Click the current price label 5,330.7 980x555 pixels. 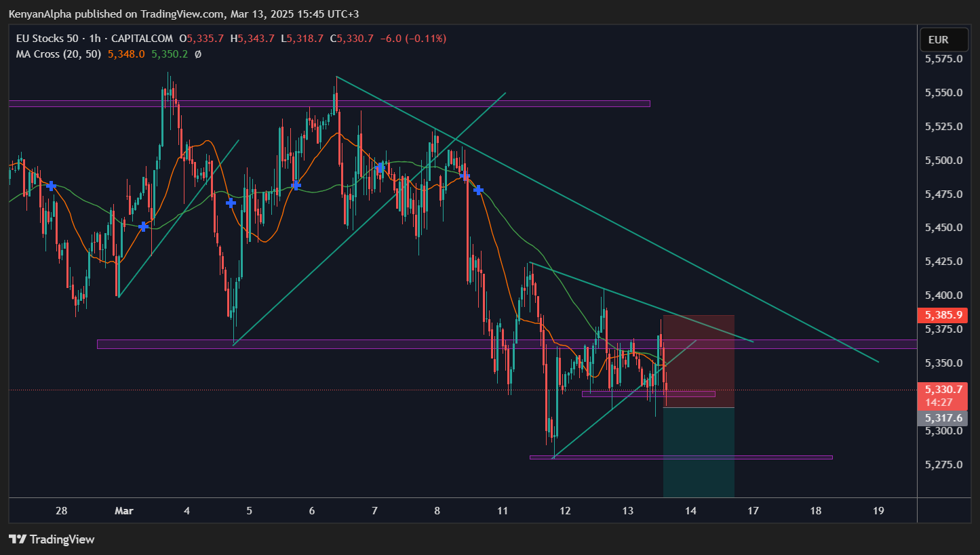(x=945, y=390)
